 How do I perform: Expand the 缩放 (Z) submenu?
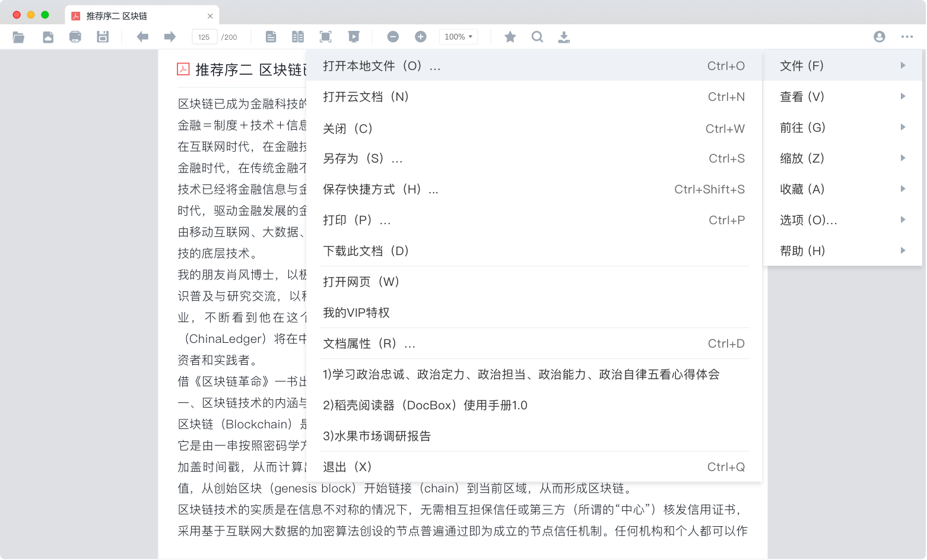pos(843,158)
